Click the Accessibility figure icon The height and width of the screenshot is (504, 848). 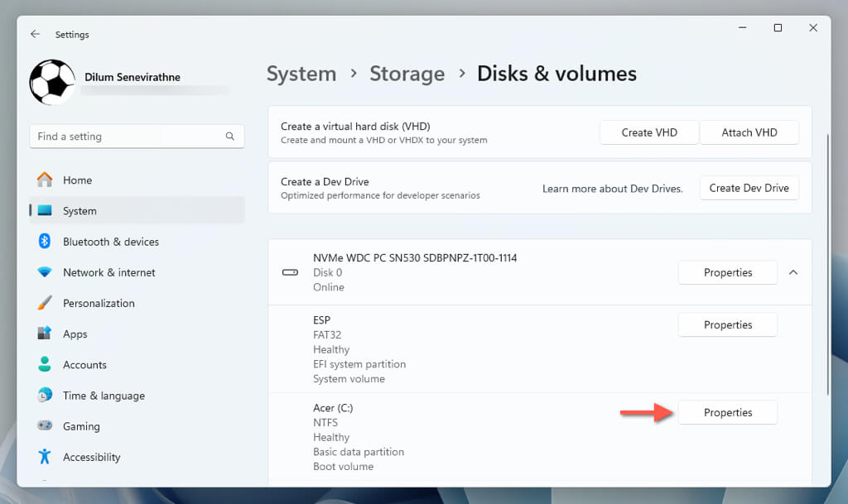45,457
